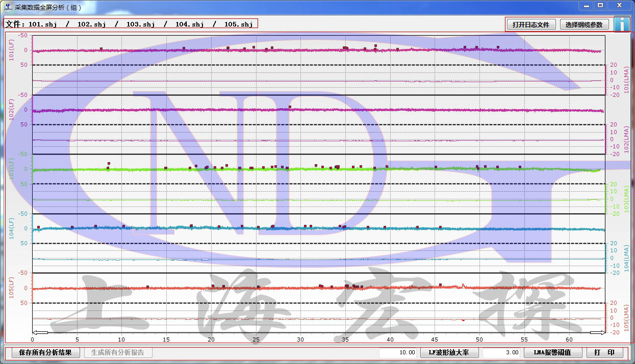Click the right scroll arrow on the x-axis

597,333
